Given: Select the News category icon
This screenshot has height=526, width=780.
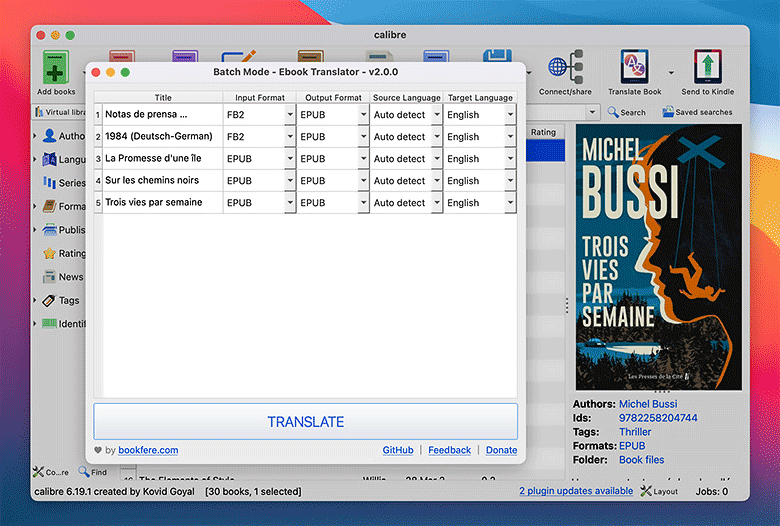Looking at the screenshot, I should (x=49, y=277).
